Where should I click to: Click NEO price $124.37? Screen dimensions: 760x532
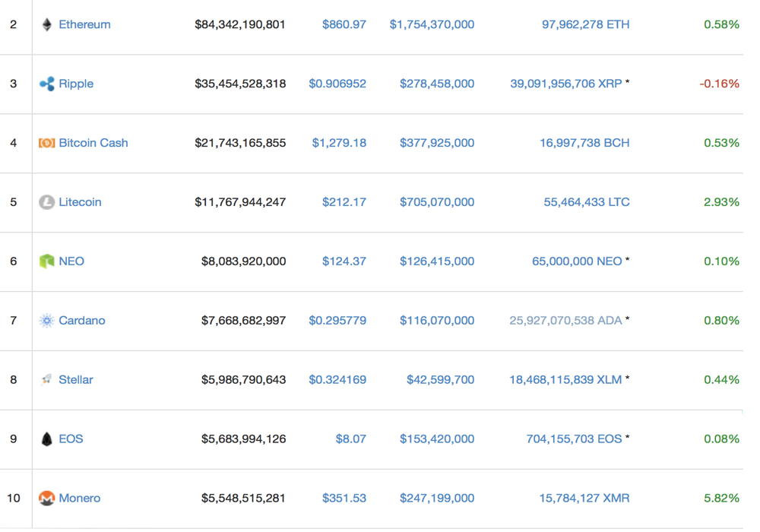pyautogui.click(x=344, y=261)
